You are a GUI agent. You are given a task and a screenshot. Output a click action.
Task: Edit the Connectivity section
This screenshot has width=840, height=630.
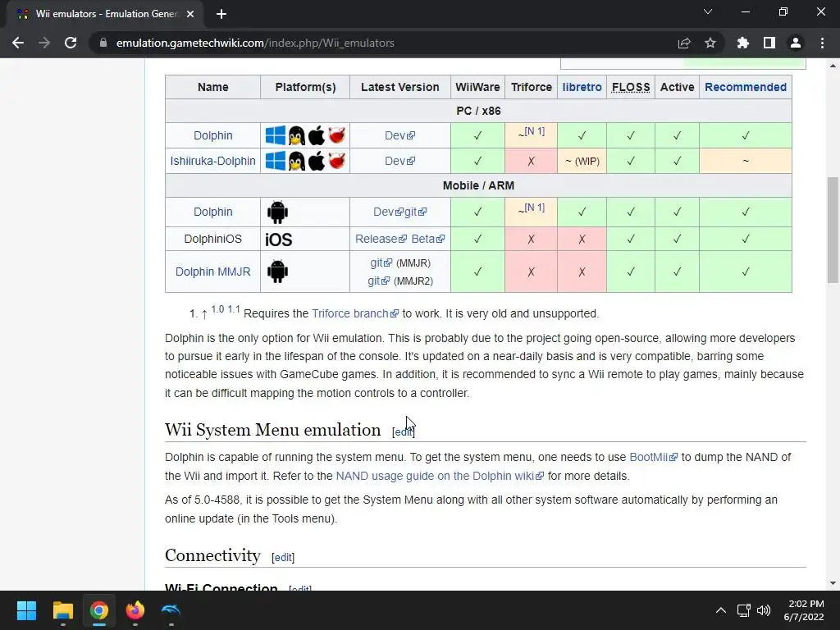coord(283,557)
